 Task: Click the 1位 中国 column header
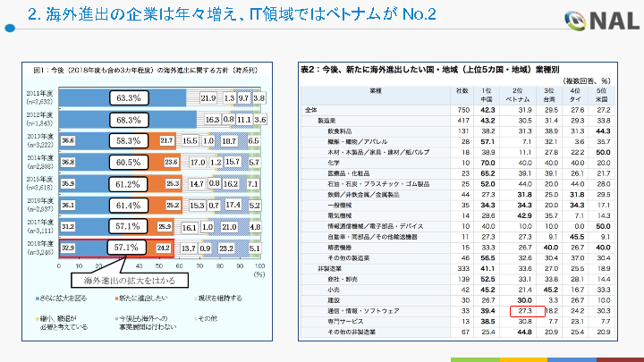click(487, 94)
